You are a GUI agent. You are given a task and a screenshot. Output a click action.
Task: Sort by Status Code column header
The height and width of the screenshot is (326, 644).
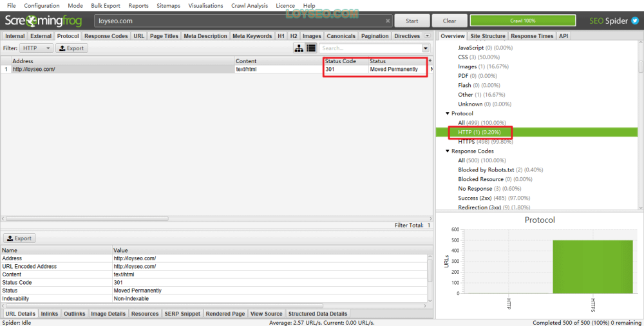click(x=346, y=61)
